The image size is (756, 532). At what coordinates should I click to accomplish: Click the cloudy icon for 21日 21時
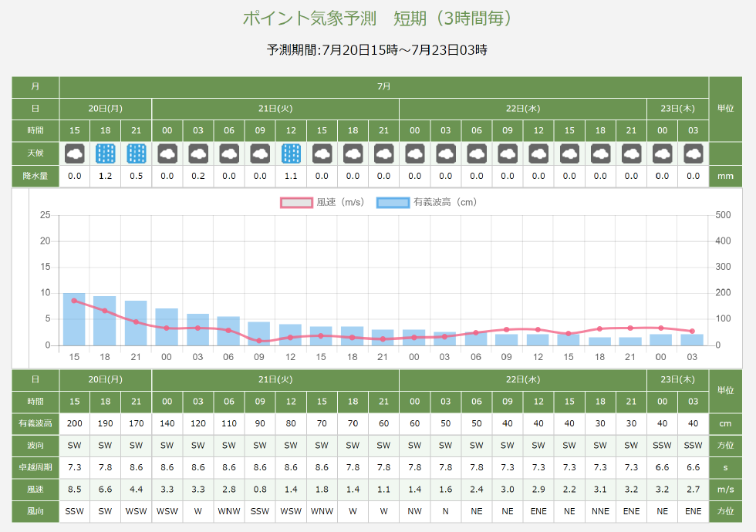click(x=384, y=153)
